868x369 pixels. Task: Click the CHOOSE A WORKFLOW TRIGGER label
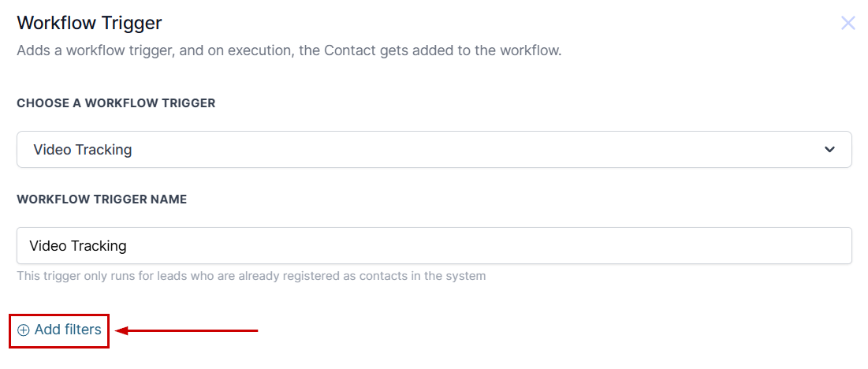click(x=116, y=103)
